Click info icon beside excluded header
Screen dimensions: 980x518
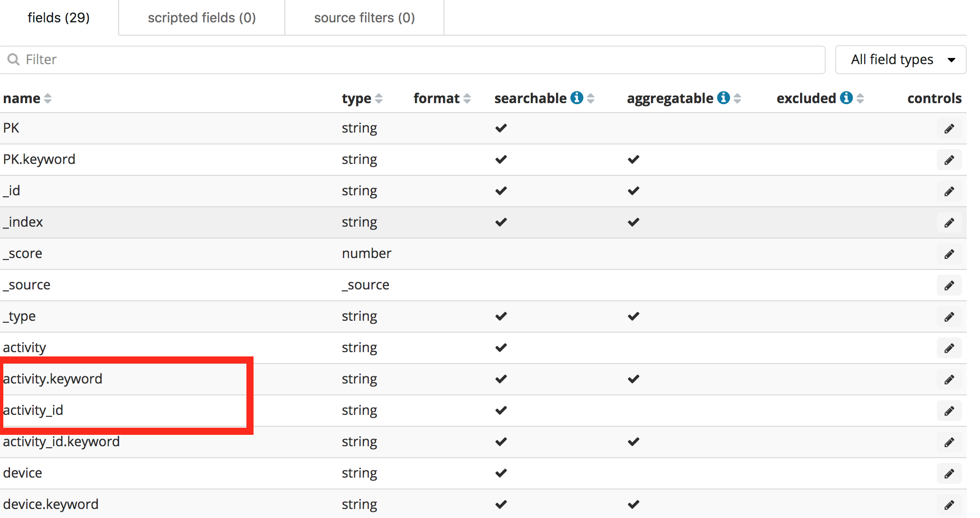pos(846,98)
